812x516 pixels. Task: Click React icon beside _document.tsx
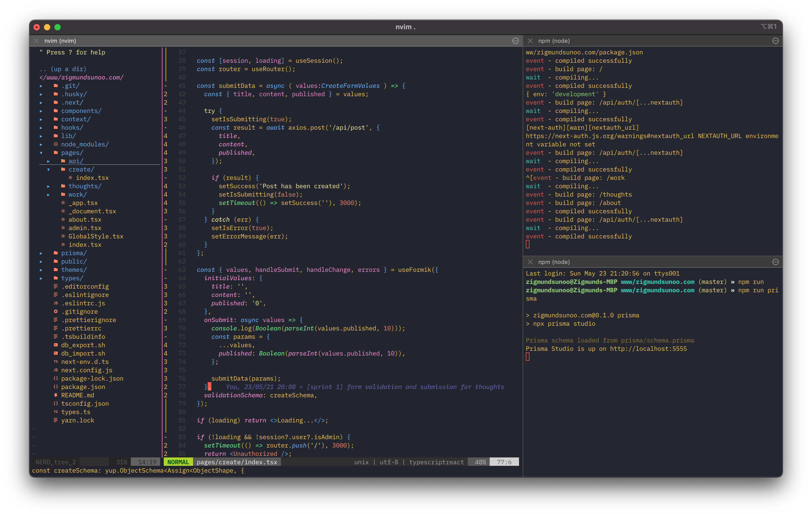(63, 211)
